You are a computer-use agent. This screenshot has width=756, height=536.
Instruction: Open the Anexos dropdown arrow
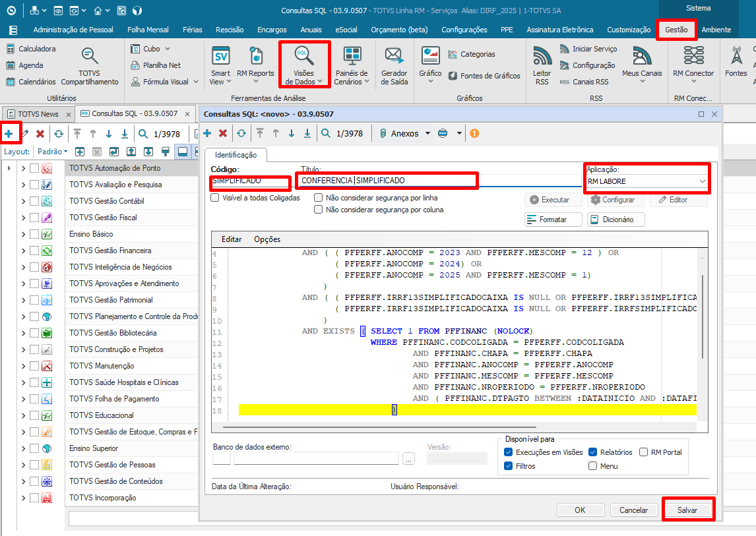click(427, 134)
